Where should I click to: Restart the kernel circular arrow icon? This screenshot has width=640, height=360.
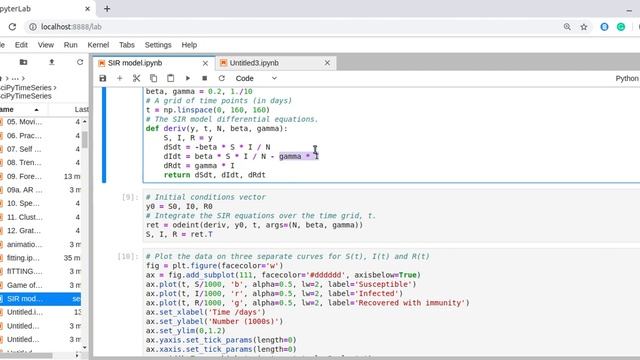pyautogui.click(x=222, y=78)
